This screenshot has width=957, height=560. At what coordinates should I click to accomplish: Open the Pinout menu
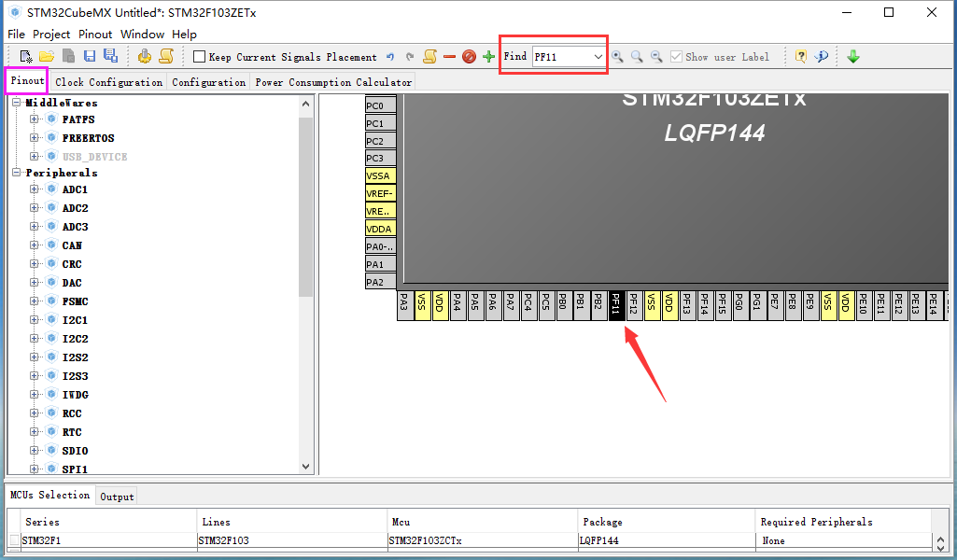click(95, 35)
